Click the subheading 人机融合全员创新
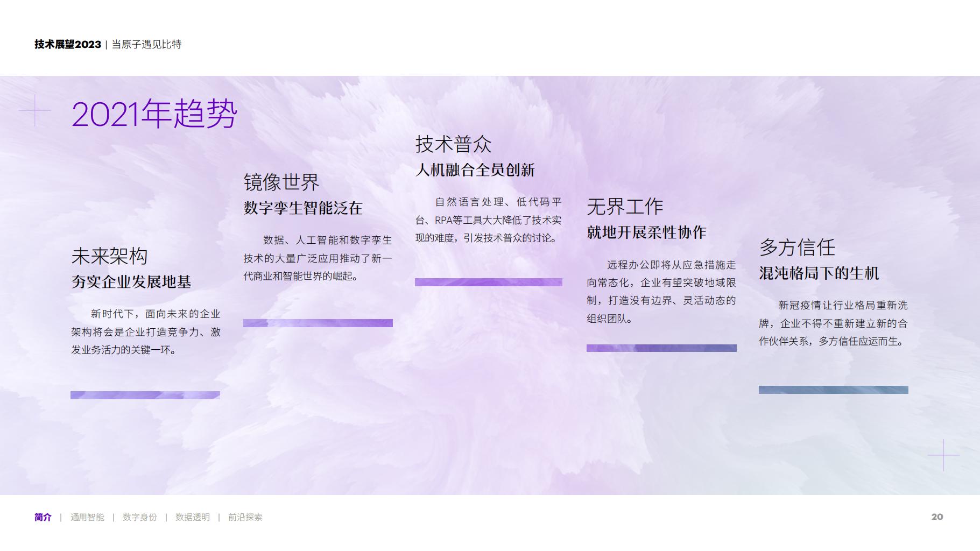 click(475, 170)
